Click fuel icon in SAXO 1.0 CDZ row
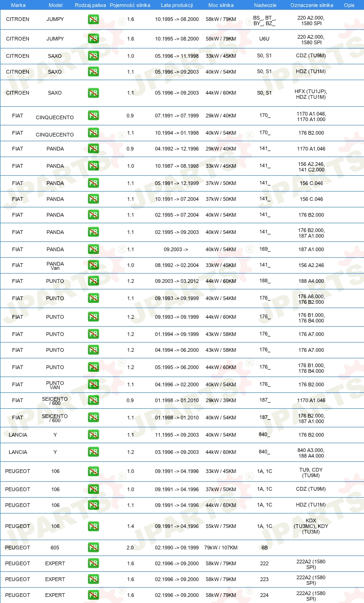Image resolution: width=364 pixels, height=603 pixels. pyautogui.click(x=93, y=56)
